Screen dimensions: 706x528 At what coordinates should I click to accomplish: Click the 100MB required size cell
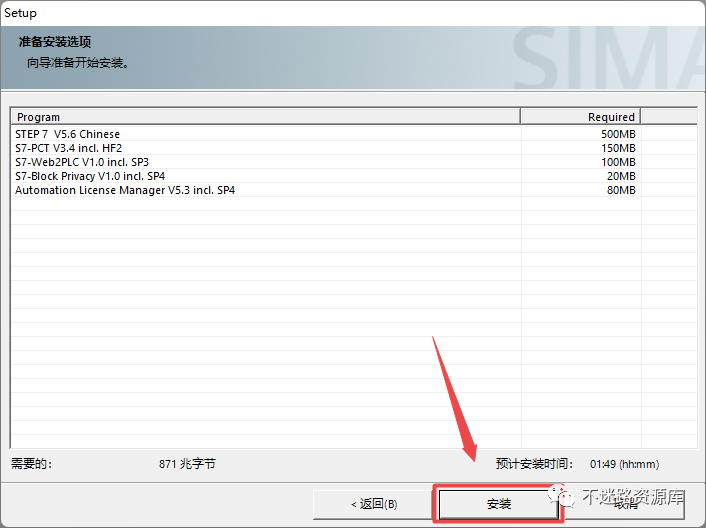pyautogui.click(x=618, y=162)
